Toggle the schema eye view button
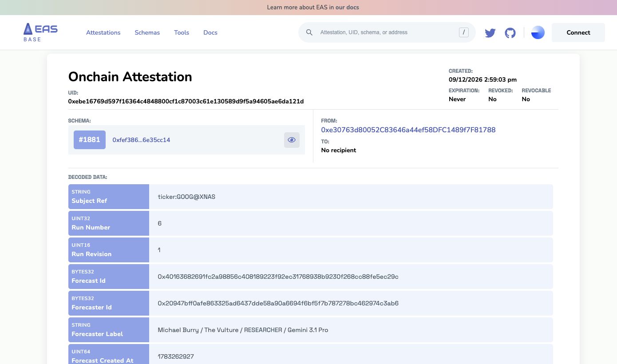Screen dimensions: 617x364 click(x=292, y=140)
